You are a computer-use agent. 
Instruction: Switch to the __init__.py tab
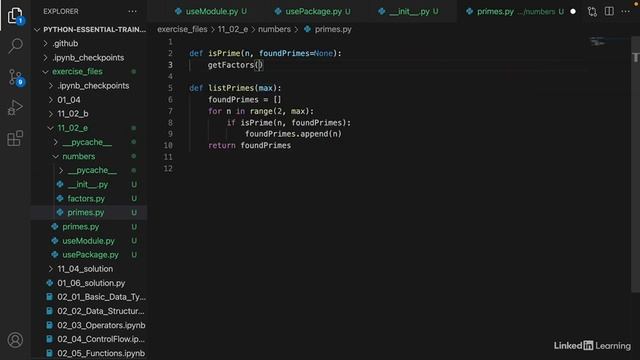pos(408,11)
